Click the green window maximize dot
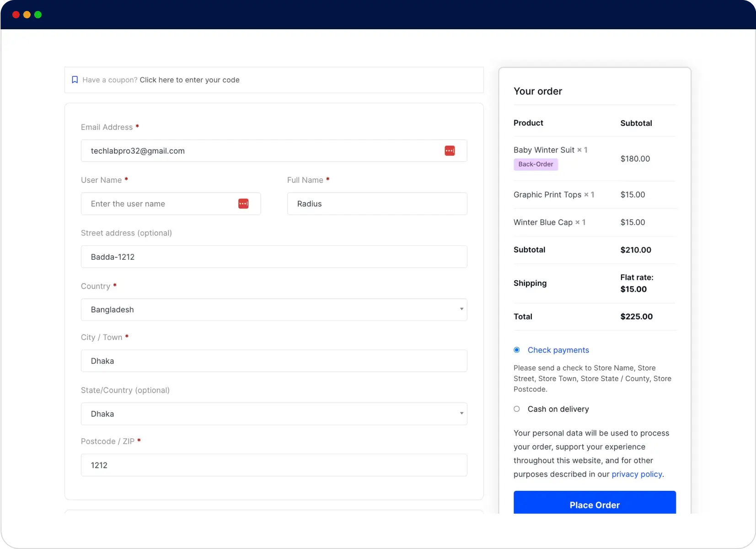This screenshot has width=756, height=549. (38, 15)
